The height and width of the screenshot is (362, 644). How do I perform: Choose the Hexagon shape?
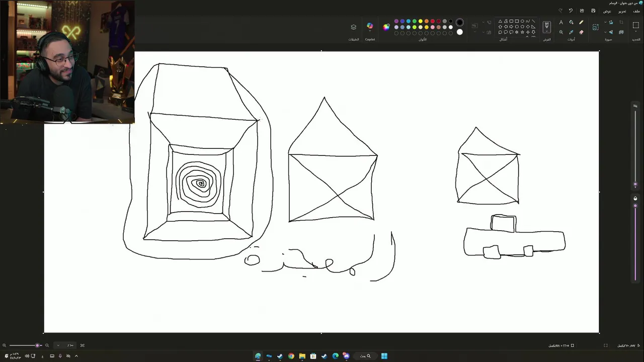click(517, 27)
